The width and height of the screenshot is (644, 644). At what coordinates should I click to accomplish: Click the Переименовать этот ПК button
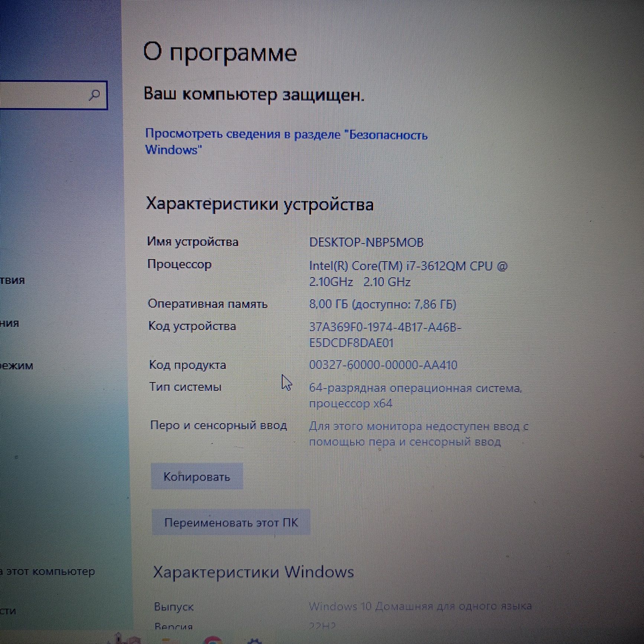[231, 523]
